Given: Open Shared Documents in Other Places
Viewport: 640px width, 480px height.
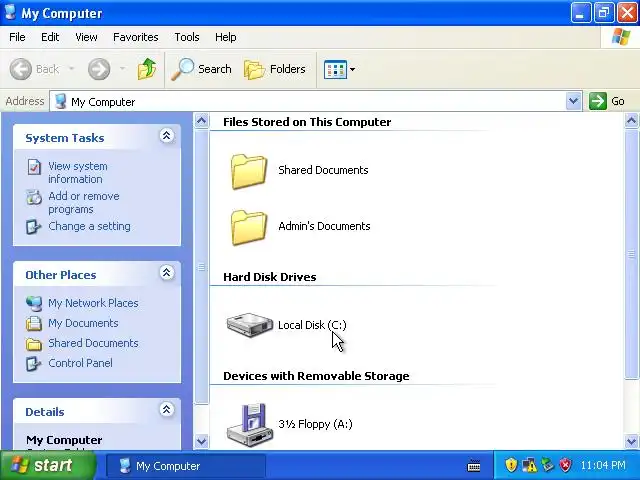Looking at the screenshot, I should click(93, 343).
